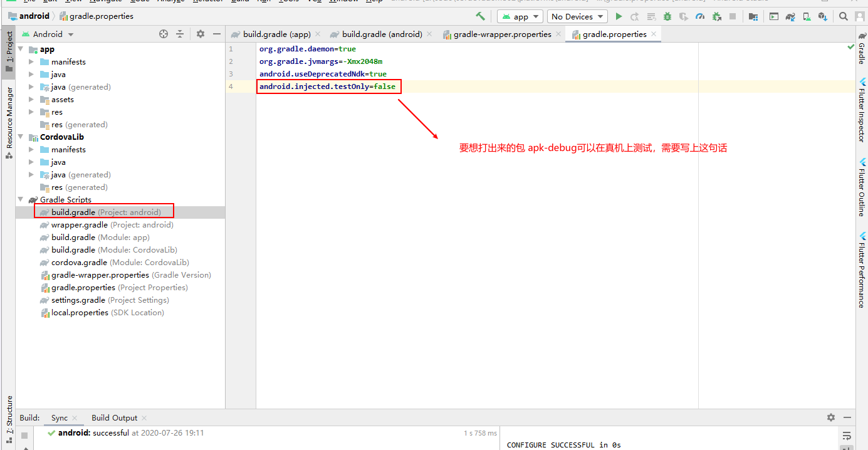Click the gray Stop square icon
The height and width of the screenshot is (450, 868).
pyautogui.click(x=733, y=16)
